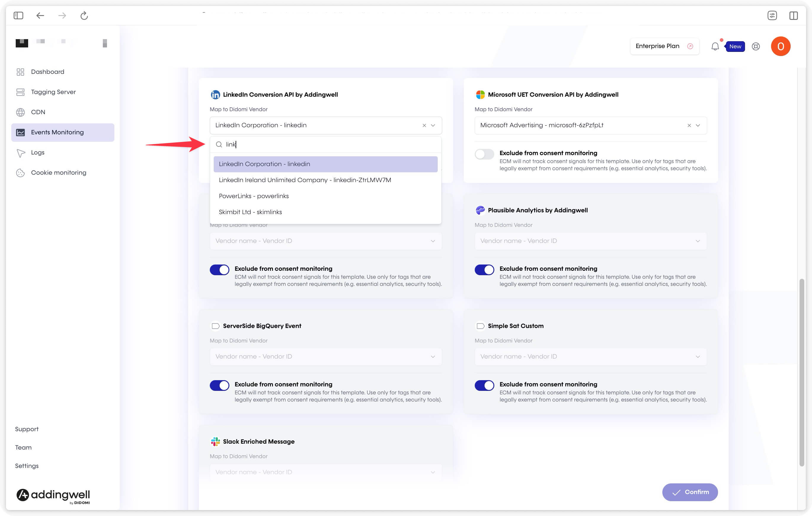The width and height of the screenshot is (812, 516).
Task: Go forward using the browser arrow
Action: point(62,15)
